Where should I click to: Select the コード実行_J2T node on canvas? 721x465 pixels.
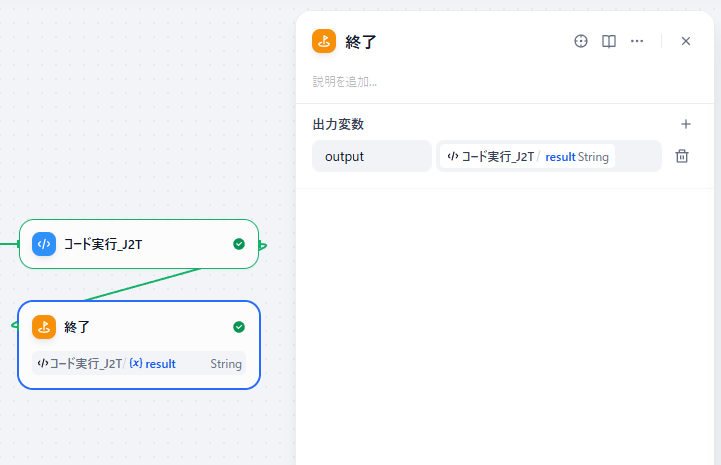click(139, 244)
